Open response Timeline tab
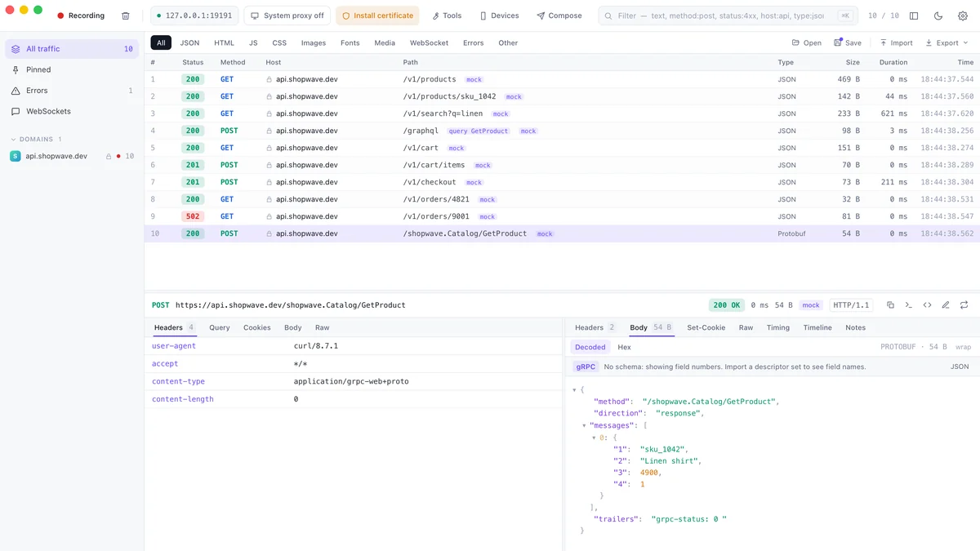 click(817, 327)
